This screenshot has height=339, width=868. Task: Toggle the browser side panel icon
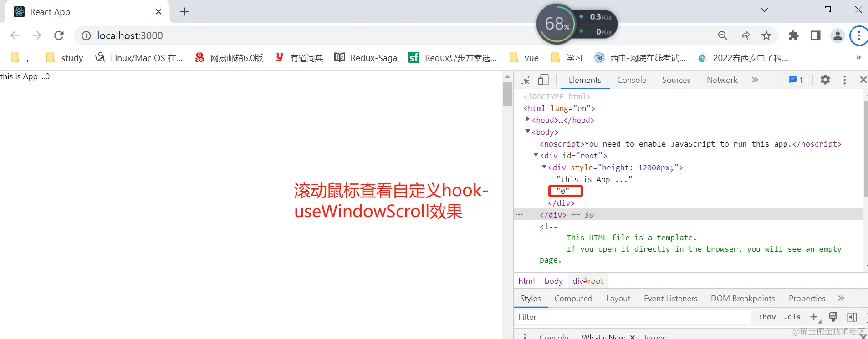tap(815, 35)
